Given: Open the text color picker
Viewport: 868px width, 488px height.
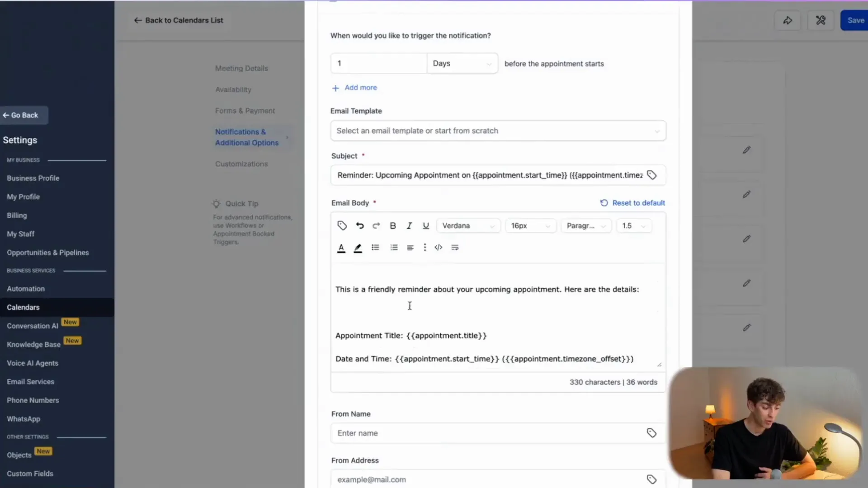Looking at the screenshot, I should [x=341, y=248].
